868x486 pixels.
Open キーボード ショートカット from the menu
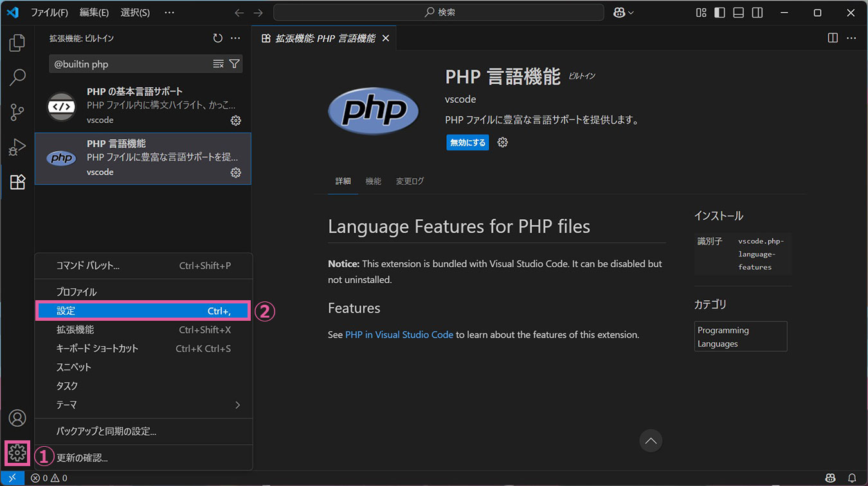(x=143, y=348)
